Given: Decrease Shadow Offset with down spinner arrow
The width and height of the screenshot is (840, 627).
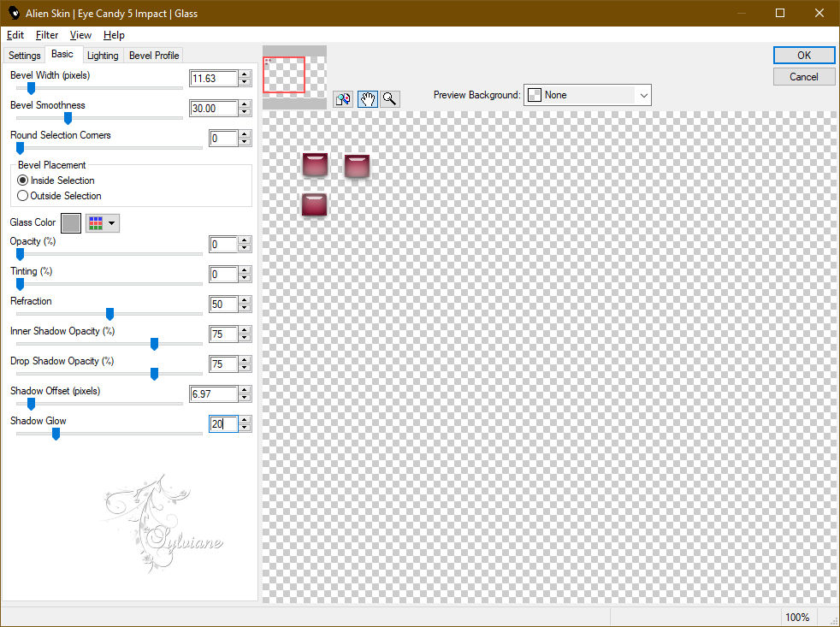Looking at the screenshot, I should (x=245, y=399).
